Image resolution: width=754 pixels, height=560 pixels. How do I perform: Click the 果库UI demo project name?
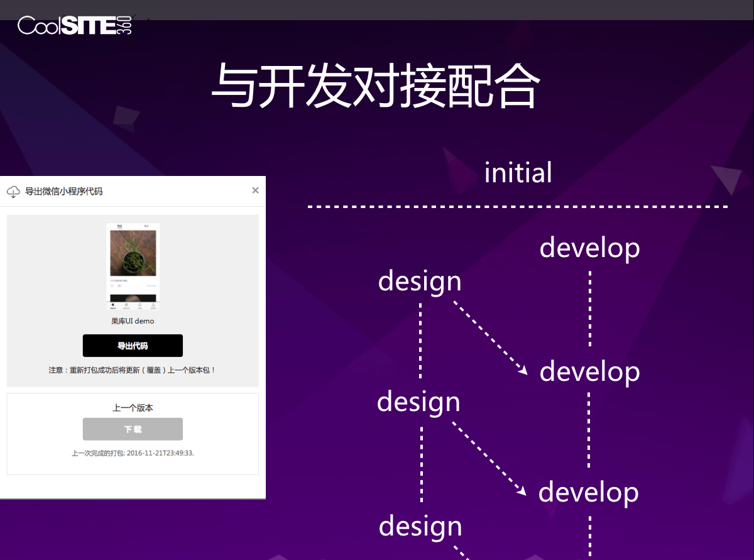click(x=133, y=321)
